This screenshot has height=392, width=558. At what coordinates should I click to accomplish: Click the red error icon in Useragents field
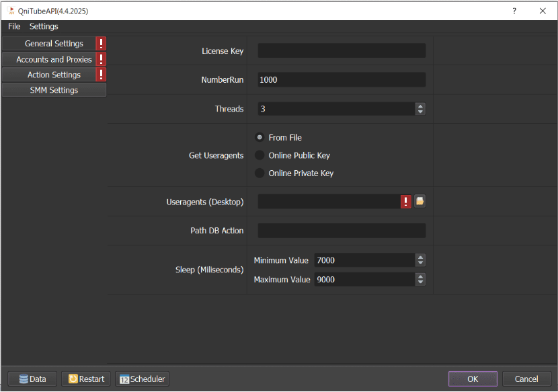(406, 202)
